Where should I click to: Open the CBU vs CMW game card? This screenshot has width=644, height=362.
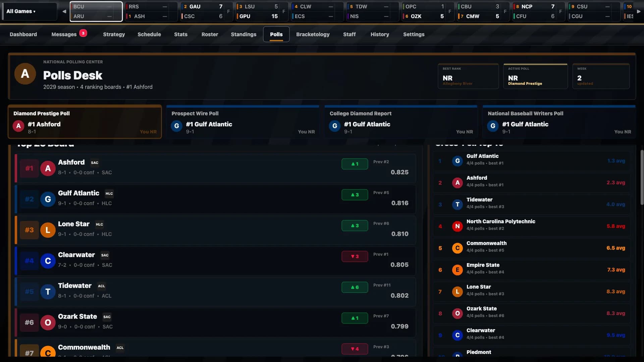(x=483, y=11)
